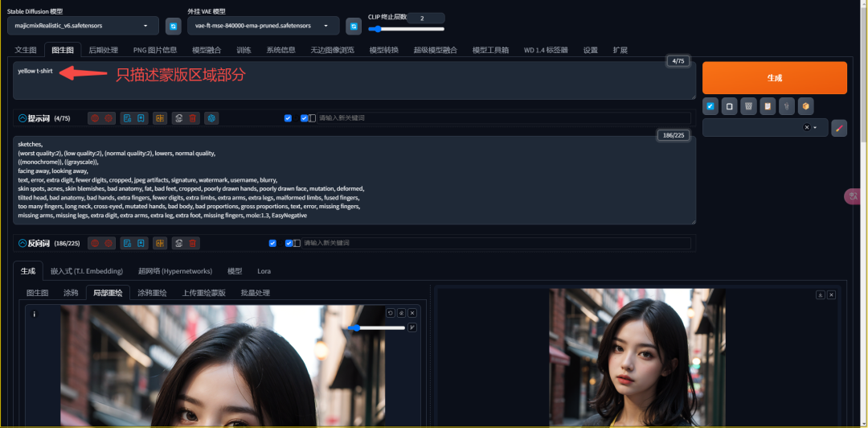Click the trash icon in 提示词 toolbar
The height and width of the screenshot is (428, 868).
tap(193, 118)
